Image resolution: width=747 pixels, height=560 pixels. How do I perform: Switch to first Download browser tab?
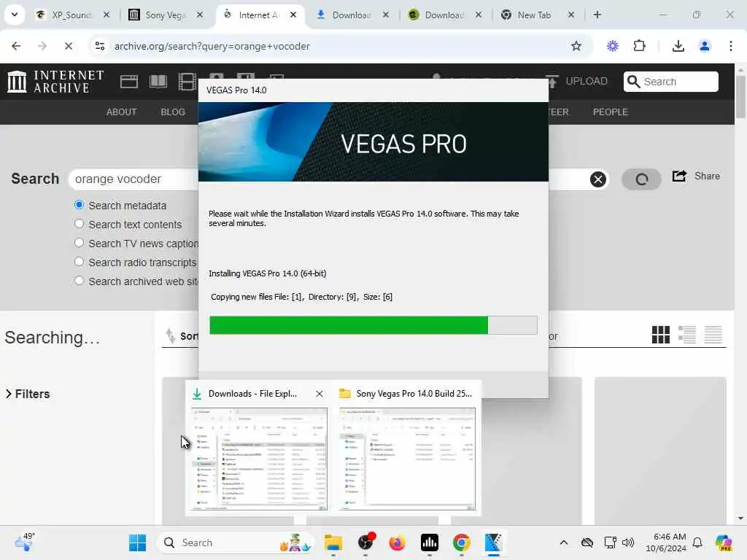point(352,15)
